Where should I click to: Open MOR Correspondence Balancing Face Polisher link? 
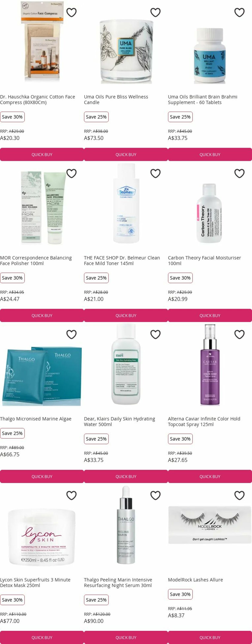[36, 261]
